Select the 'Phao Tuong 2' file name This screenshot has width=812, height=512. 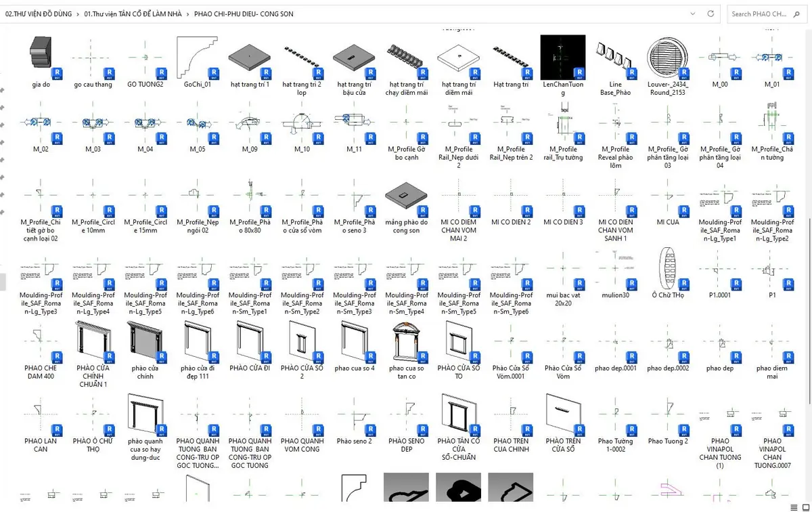(667, 441)
